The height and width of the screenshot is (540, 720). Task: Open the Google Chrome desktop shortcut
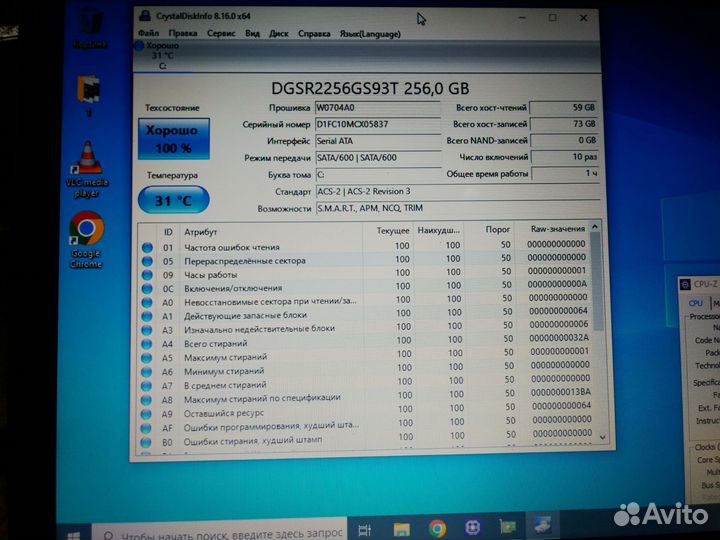pyautogui.click(x=86, y=240)
